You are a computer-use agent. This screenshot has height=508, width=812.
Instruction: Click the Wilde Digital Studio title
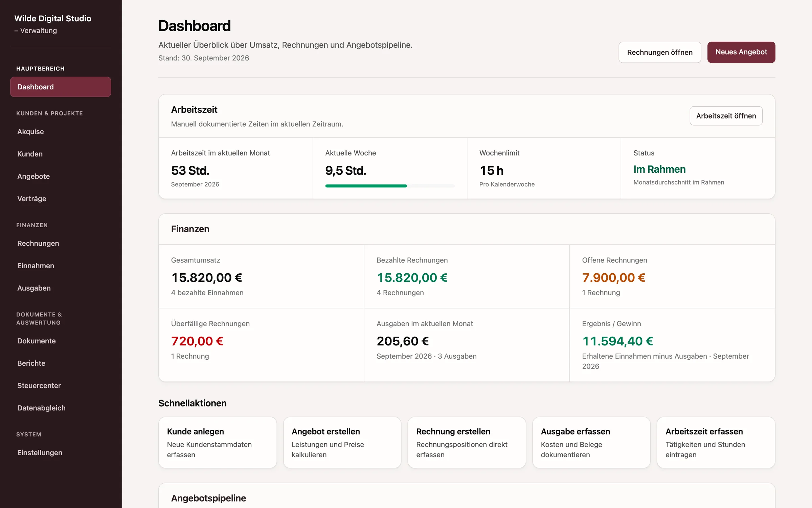tap(53, 18)
